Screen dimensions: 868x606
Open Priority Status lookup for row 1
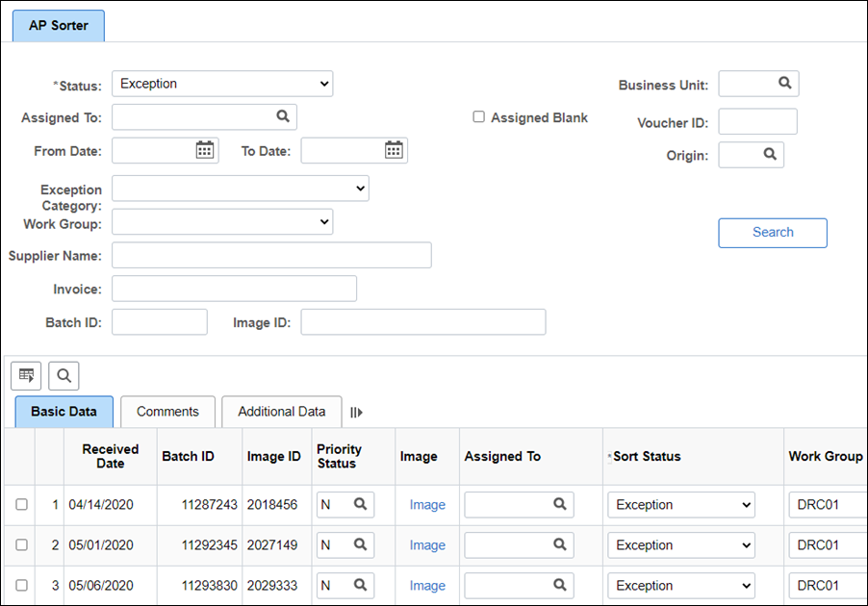point(360,504)
